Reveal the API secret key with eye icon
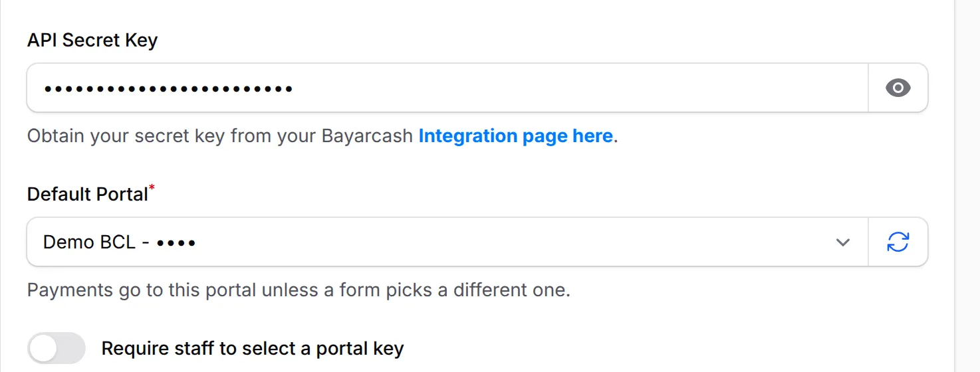Viewport: 980px width, 372px height. (x=898, y=88)
